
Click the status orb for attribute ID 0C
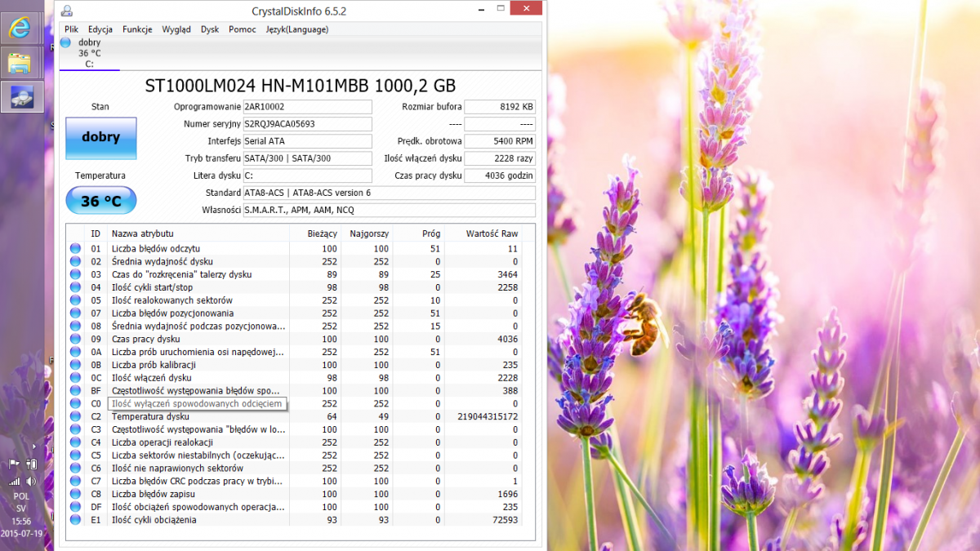point(75,377)
